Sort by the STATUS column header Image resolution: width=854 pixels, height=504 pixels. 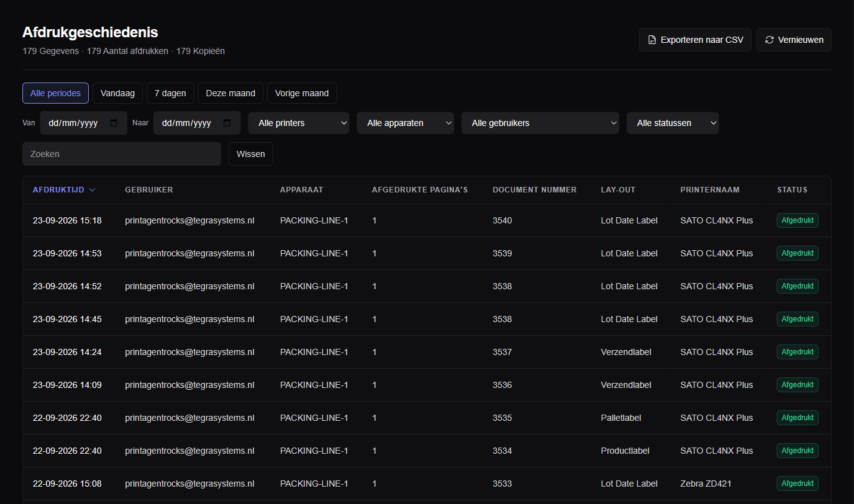(793, 190)
